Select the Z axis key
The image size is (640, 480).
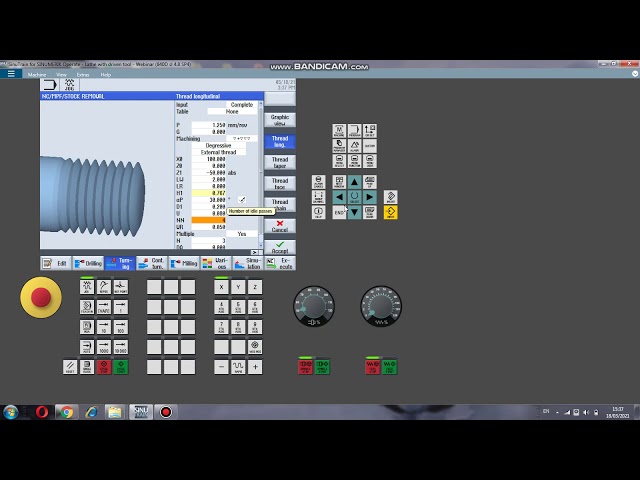255,287
